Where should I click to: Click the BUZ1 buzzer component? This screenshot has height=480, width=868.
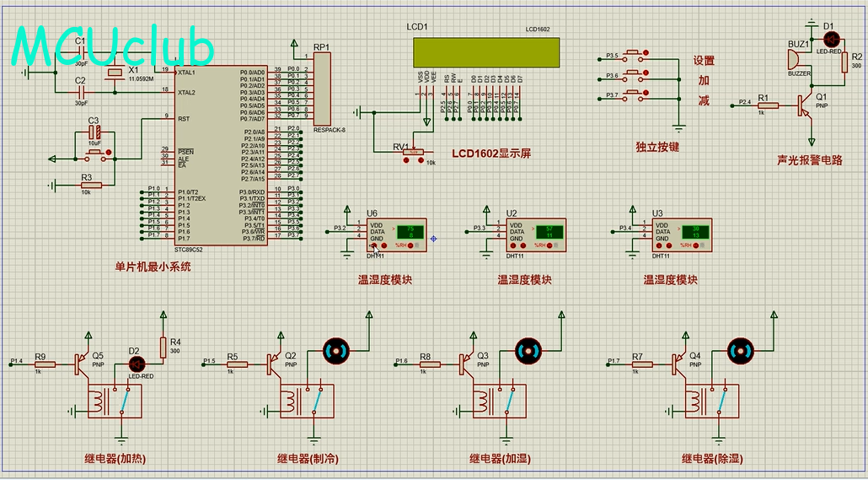791,61
